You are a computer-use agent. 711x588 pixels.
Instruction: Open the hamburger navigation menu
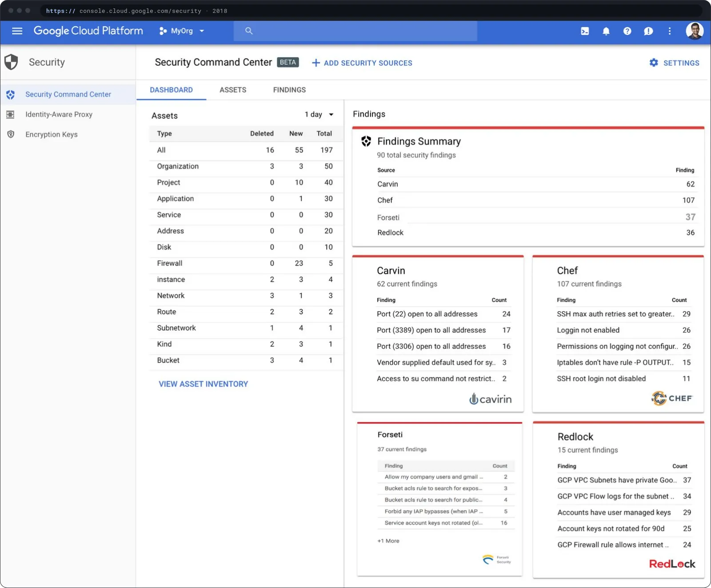17,31
